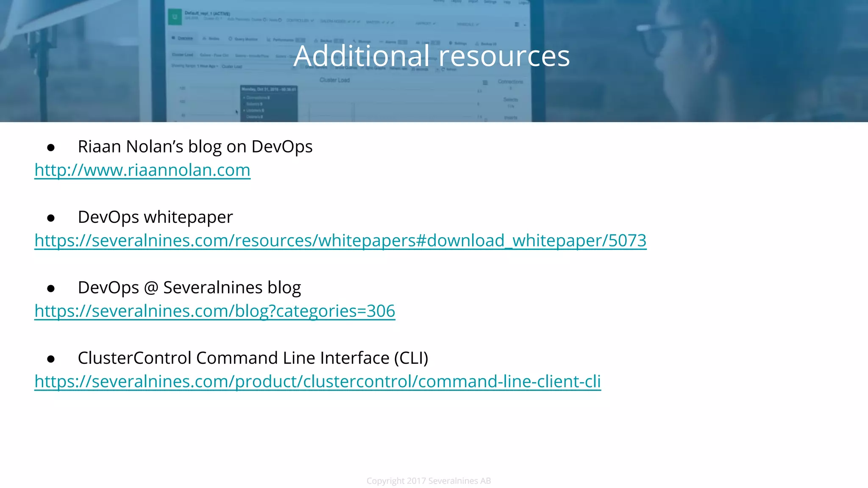Click the 'DevOps @ Severalnines blog' bullet text
The image size is (868, 488).
189,288
